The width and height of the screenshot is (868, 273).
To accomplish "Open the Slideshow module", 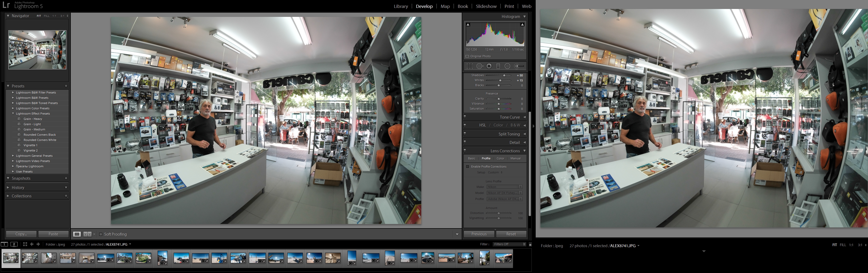I will [486, 6].
